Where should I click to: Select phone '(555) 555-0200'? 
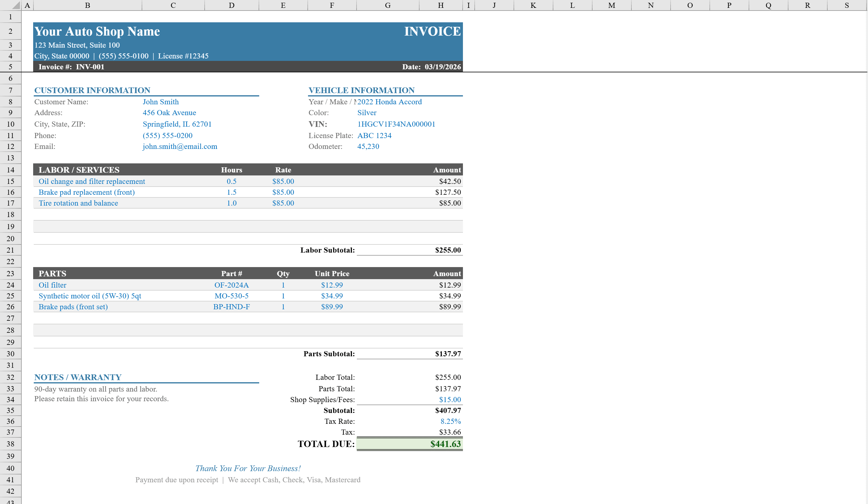[168, 135]
